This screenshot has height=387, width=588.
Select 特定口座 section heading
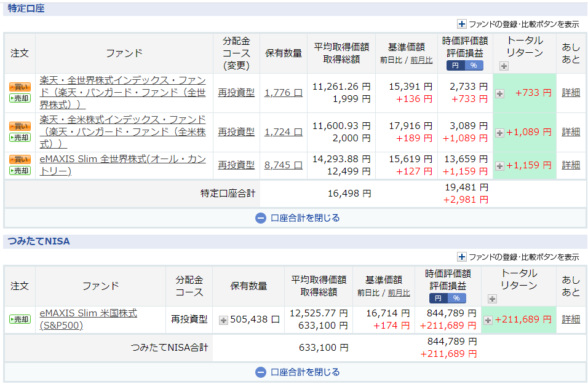click(26, 8)
